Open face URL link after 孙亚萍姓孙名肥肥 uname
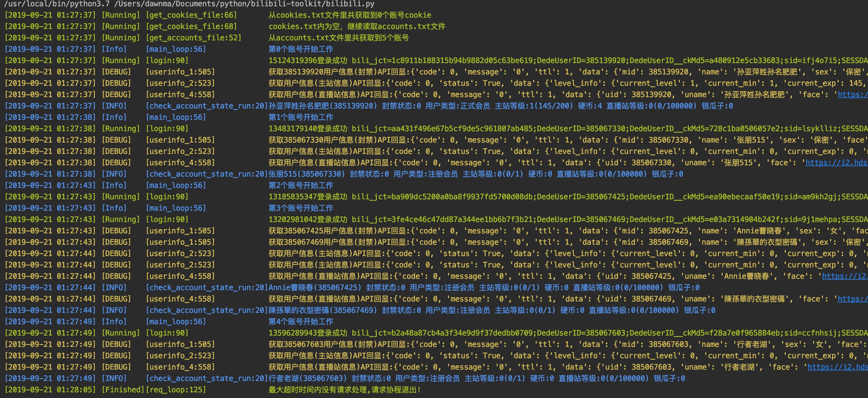868x398 pixels. coord(853,95)
